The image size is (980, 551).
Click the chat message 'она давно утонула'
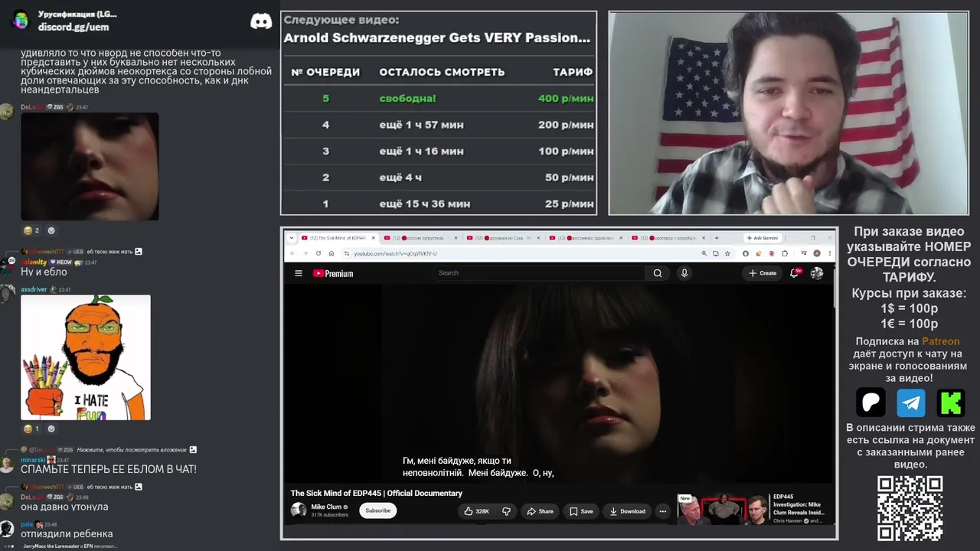pyautogui.click(x=64, y=507)
